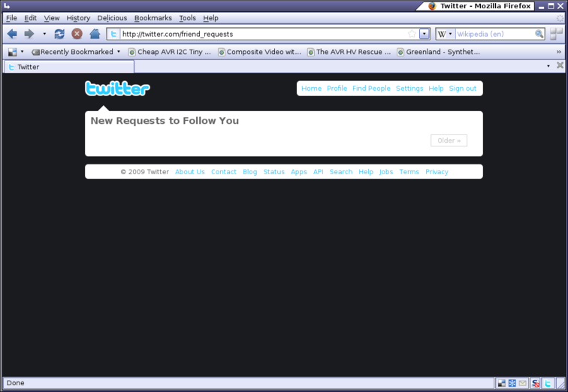The width and height of the screenshot is (568, 392).
Task: Open the Bookmarks menu
Action: (153, 18)
